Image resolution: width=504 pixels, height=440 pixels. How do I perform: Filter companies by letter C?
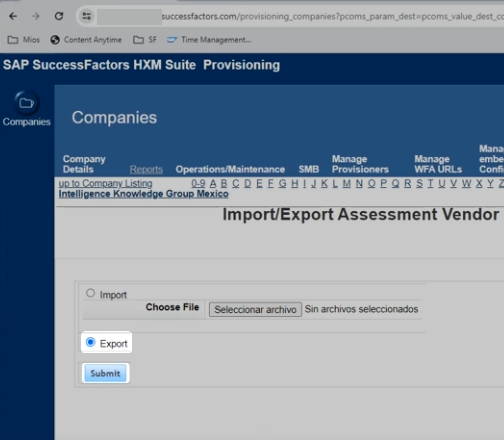click(x=236, y=183)
